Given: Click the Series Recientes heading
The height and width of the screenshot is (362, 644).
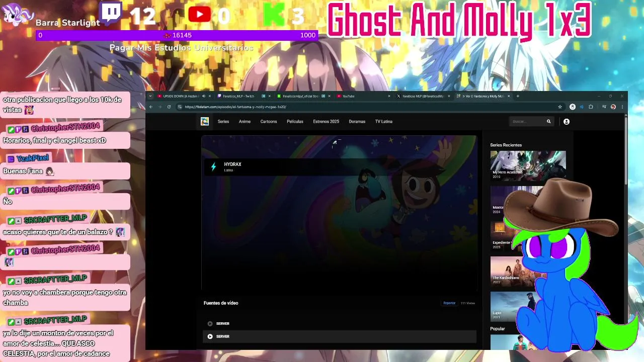Looking at the screenshot, I should click(x=506, y=145).
